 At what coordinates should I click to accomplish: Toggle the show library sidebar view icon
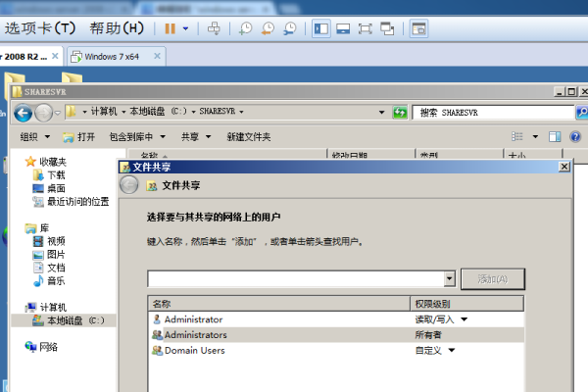click(321, 28)
